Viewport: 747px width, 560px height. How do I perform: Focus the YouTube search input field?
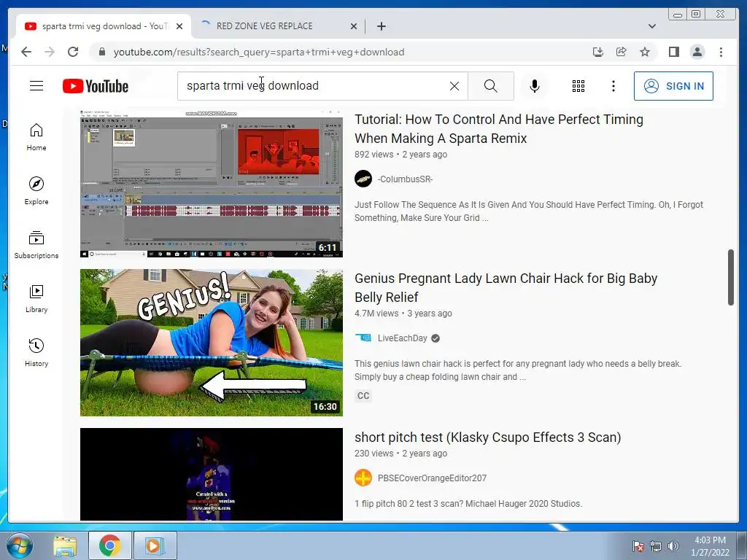pyautogui.click(x=314, y=86)
